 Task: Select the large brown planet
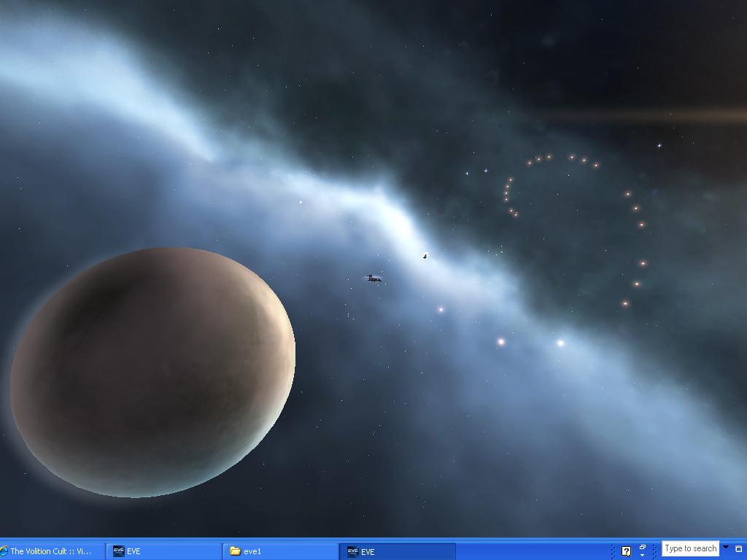click(152, 372)
